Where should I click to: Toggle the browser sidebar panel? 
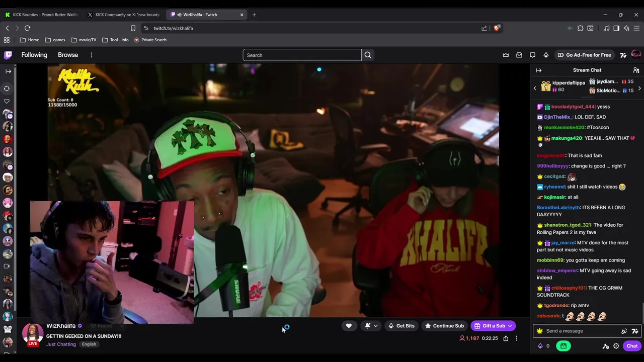(616, 28)
